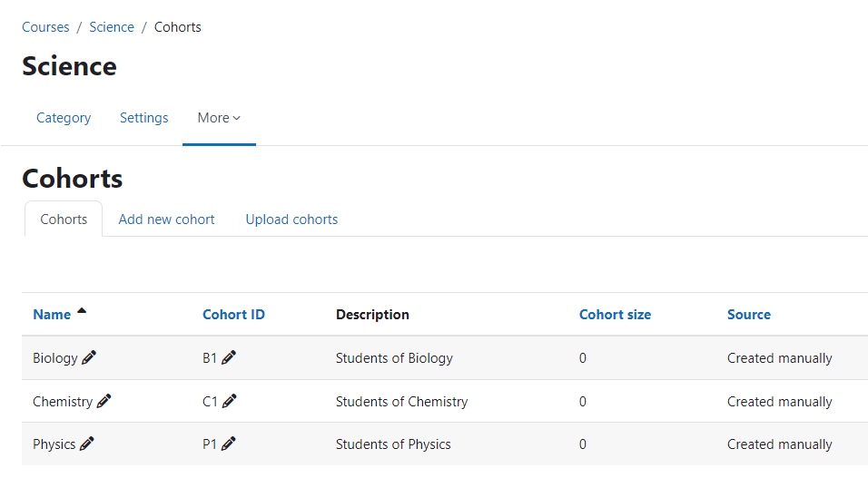
Task: Expand the More dropdown menu
Action: click(219, 118)
